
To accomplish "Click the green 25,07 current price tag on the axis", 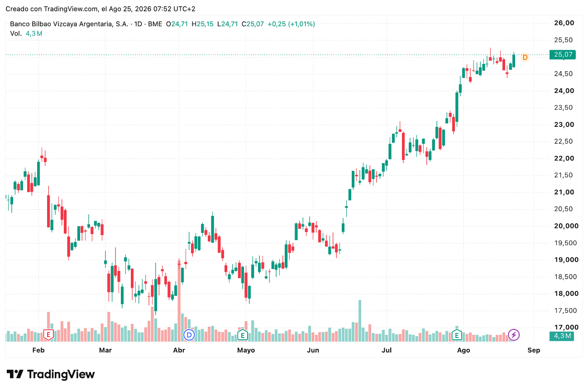I will click(x=562, y=55).
